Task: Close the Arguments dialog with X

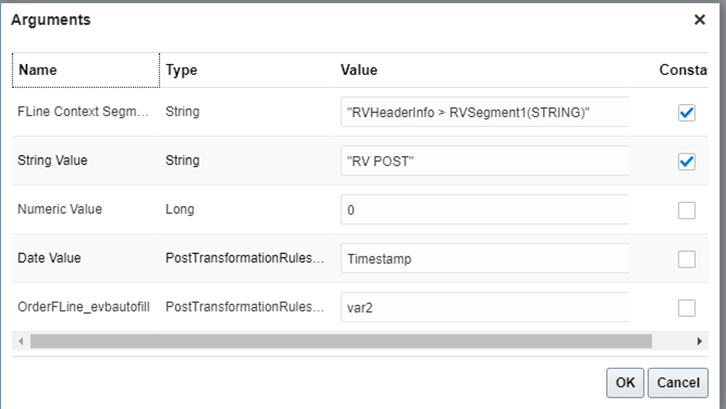Action: 699,19
